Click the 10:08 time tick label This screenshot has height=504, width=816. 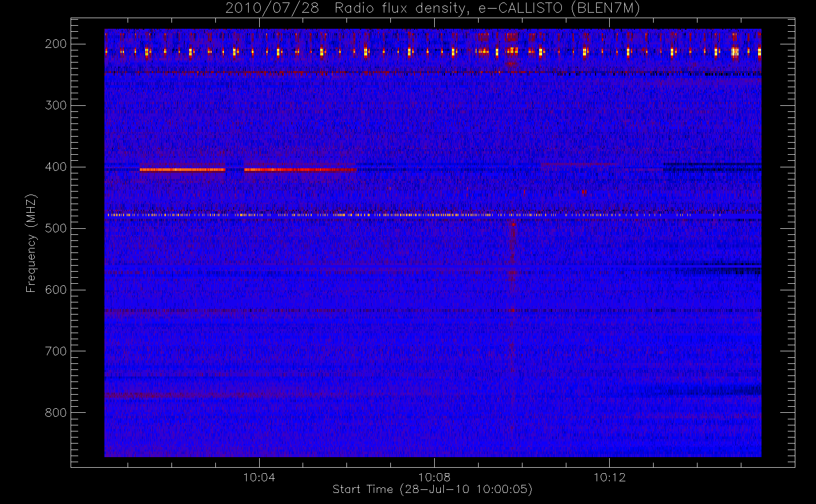(x=434, y=477)
